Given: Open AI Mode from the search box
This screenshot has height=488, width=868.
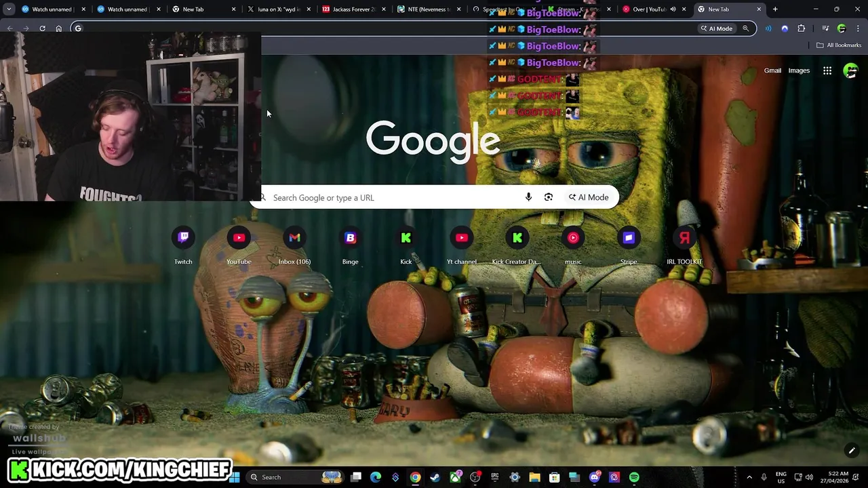Looking at the screenshot, I should click(589, 197).
